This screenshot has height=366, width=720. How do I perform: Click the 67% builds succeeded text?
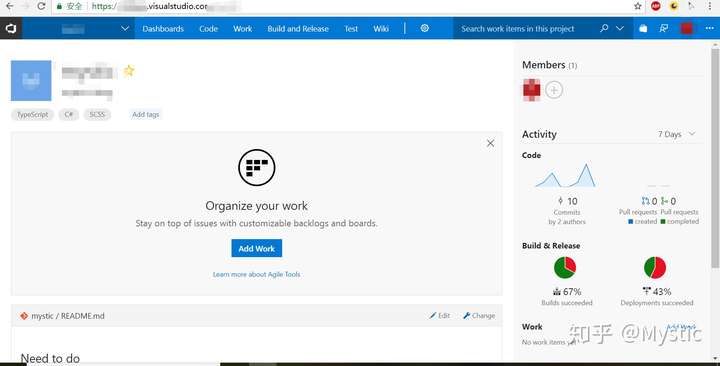click(567, 292)
